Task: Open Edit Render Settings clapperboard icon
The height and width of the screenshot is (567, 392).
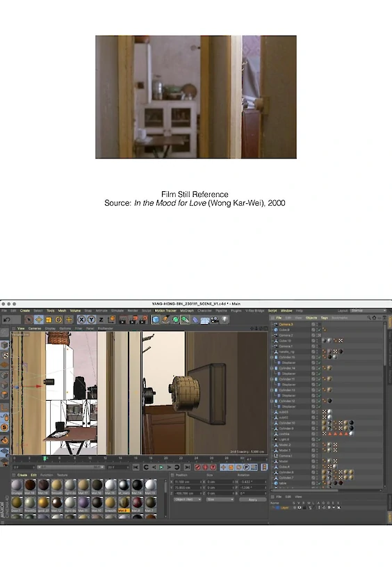Action: point(143,319)
